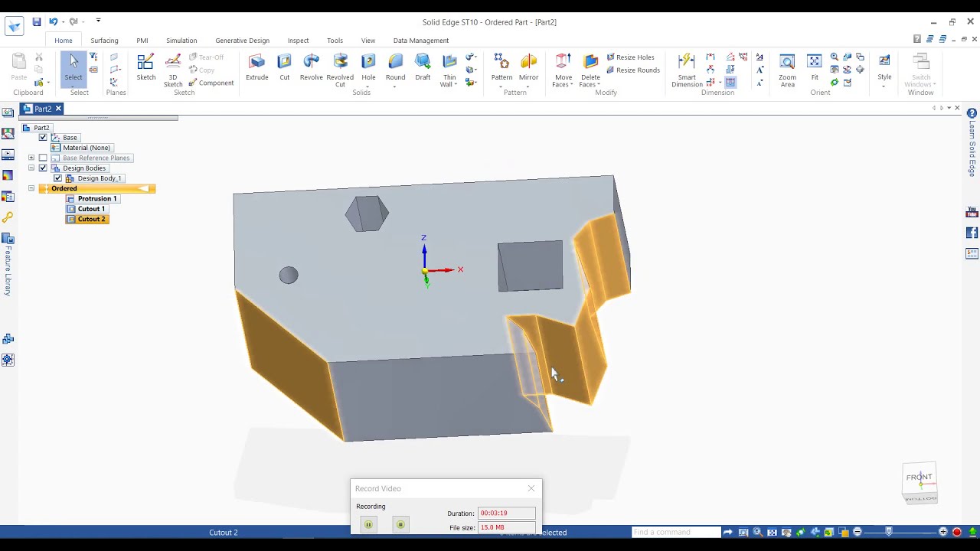Click the Pattern tool icon
980x551 pixels.
tap(501, 62)
